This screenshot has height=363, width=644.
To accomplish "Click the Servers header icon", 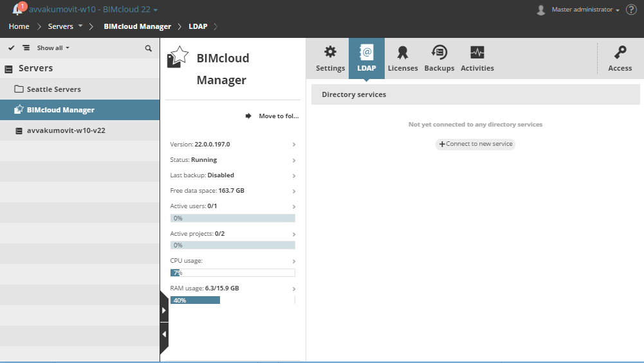I will pos(8,69).
